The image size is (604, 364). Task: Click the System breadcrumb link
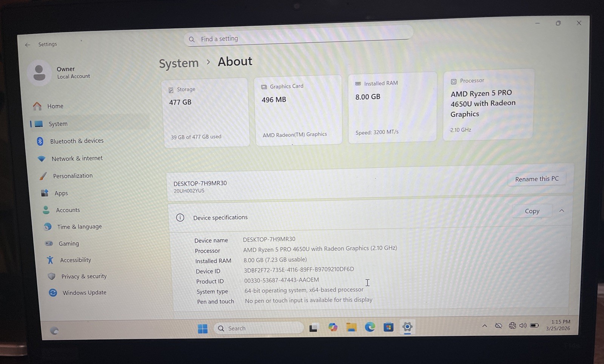179,63
